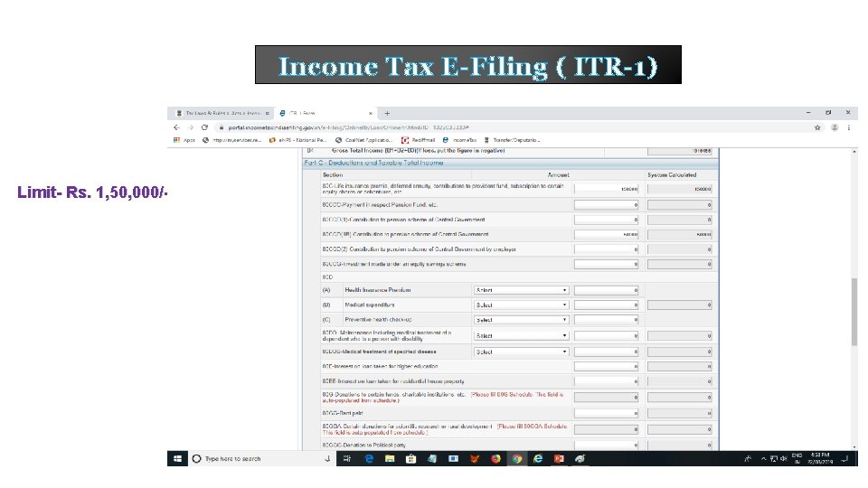Launch Firefox from the taskbar
Screen dimensions: 868x488
point(495,459)
